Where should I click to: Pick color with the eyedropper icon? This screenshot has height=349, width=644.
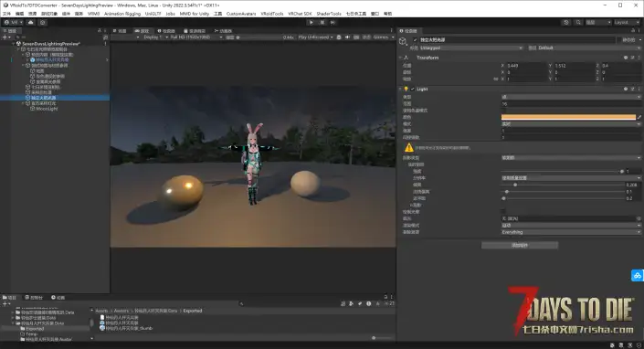click(x=639, y=117)
